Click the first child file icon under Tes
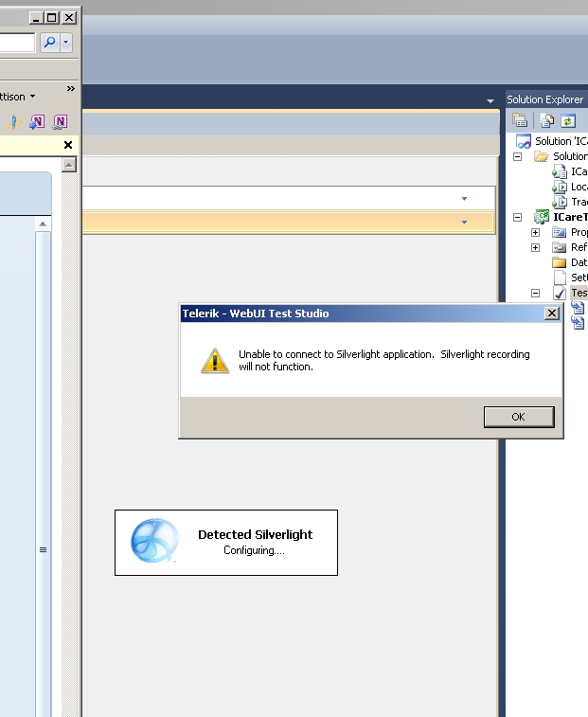This screenshot has height=717, width=588. coord(578,307)
